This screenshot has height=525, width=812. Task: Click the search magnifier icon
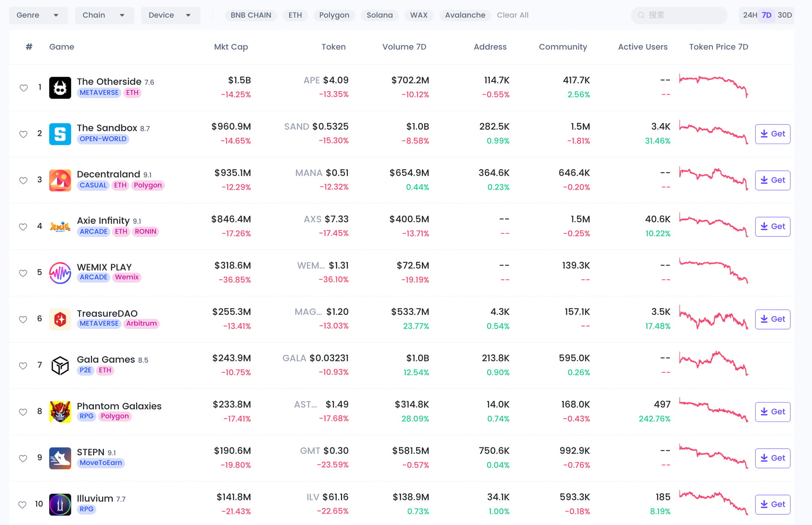click(641, 15)
